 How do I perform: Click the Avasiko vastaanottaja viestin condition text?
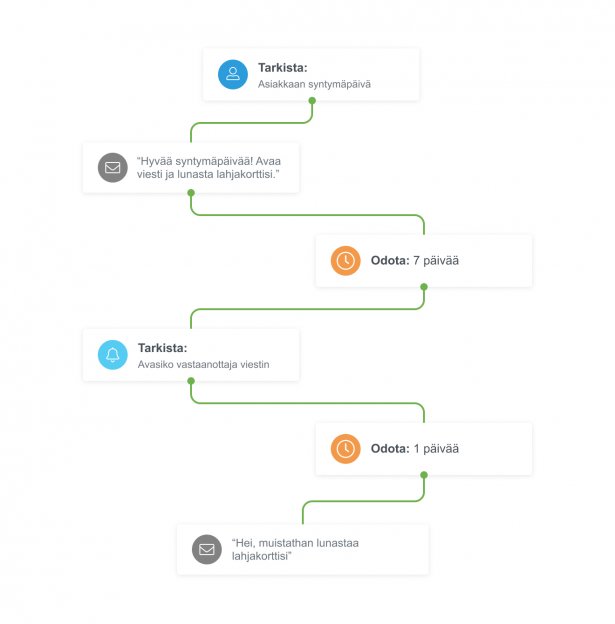click(203, 365)
